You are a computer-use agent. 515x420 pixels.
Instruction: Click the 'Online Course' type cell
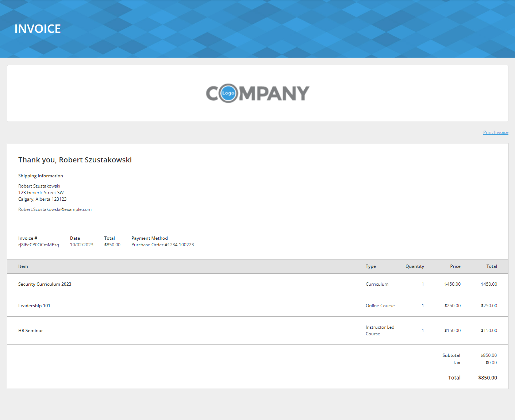[x=380, y=306]
